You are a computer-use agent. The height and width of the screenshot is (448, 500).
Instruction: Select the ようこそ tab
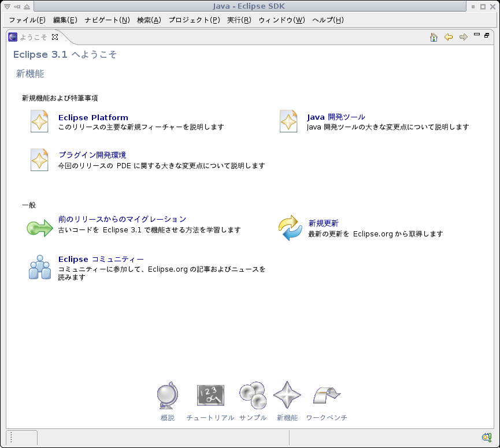click(34, 38)
